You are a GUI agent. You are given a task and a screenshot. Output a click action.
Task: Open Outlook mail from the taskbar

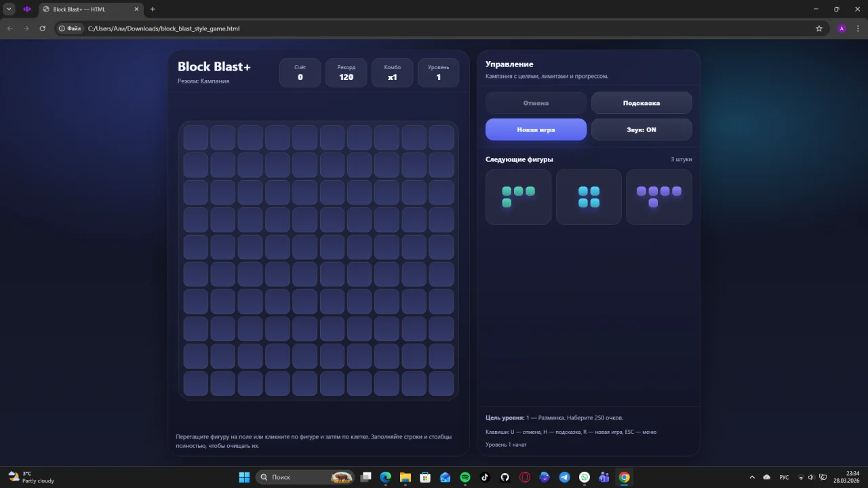tap(446, 477)
